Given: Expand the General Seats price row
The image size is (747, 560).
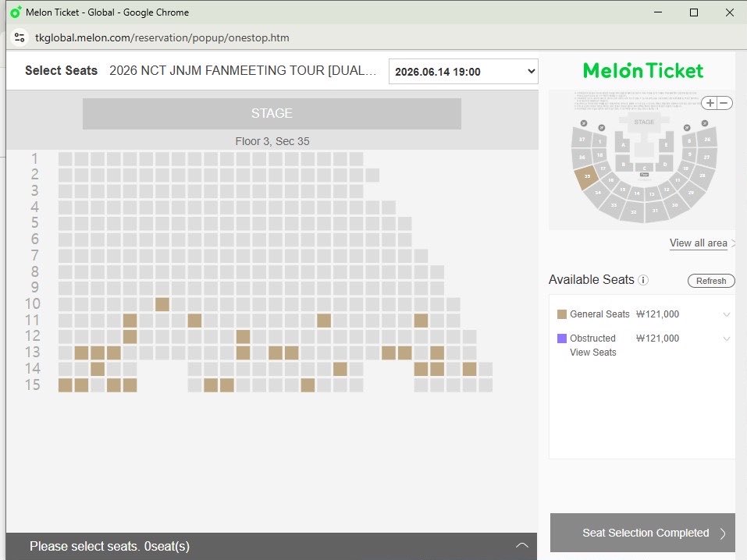Looking at the screenshot, I should (x=727, y=314).
